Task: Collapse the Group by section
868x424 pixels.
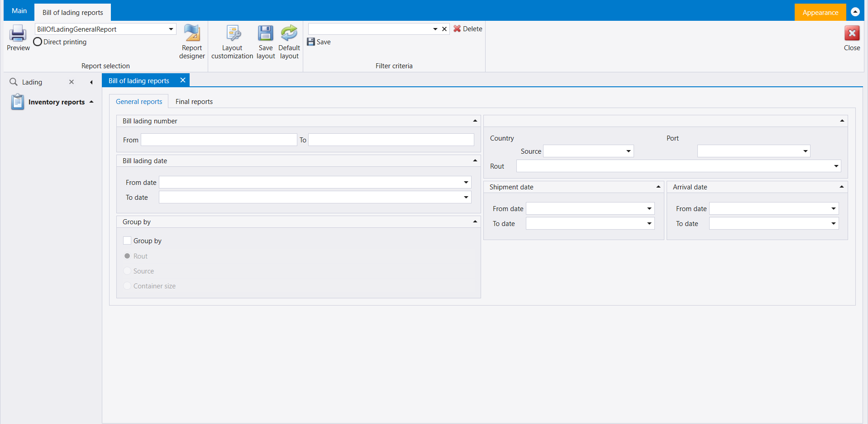Action: tap(475, 221)
